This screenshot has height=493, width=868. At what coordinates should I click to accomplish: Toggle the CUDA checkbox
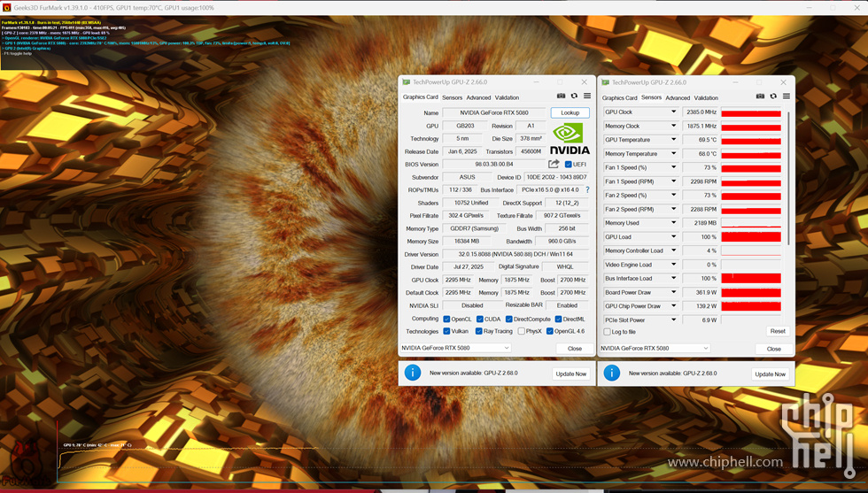479,320
